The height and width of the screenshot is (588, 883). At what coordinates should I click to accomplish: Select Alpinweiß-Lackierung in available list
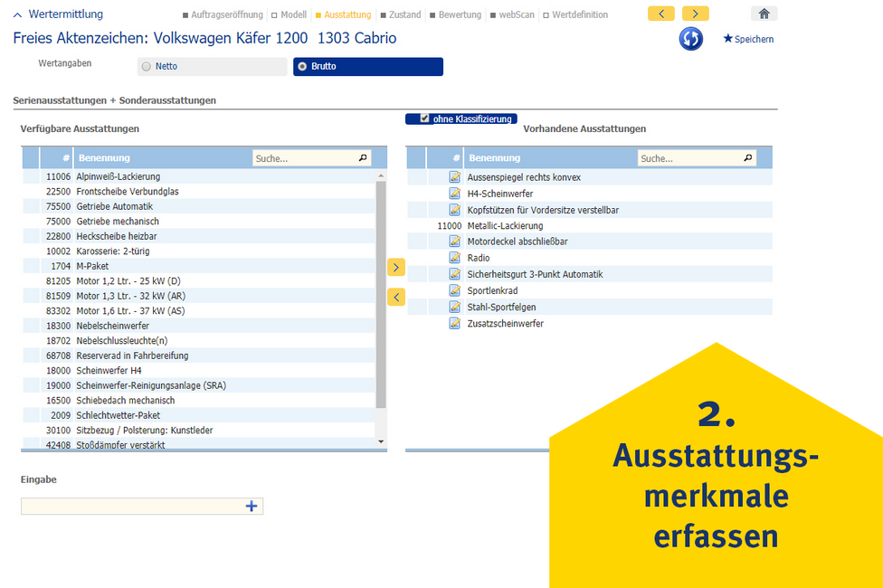point(199,176)
